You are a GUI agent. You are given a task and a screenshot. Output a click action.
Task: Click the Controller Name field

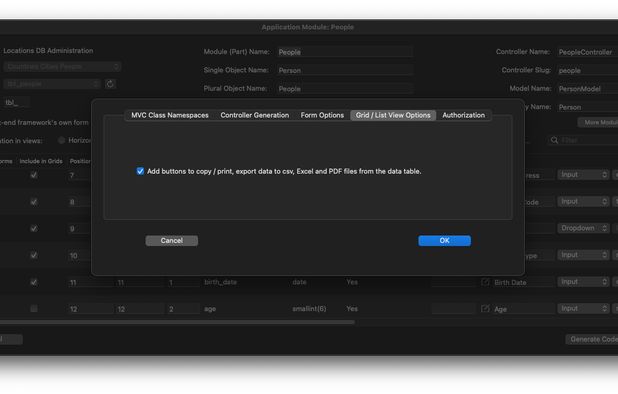(588, 52)
